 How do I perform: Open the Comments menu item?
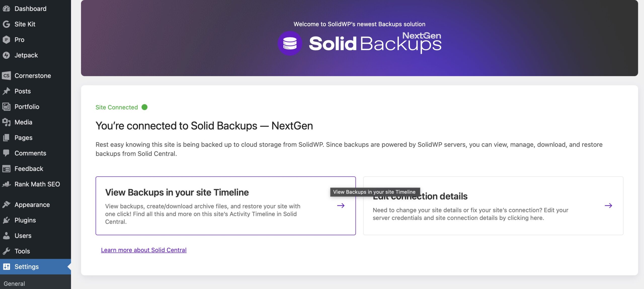point(30,153)
